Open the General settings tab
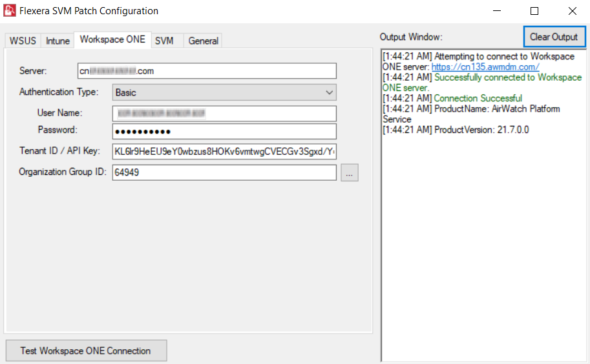The image size is (590, 364). [203, 41]
